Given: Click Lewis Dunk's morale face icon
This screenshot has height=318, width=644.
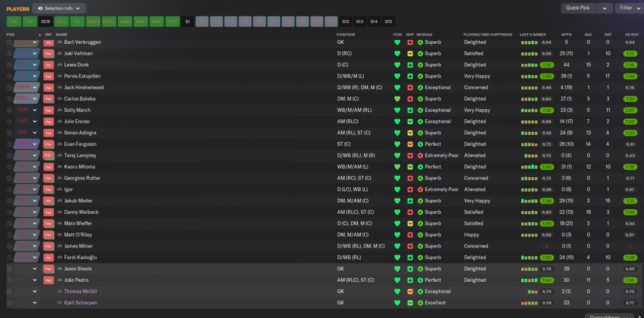Looking at the screenshot, I should tap(421, 65).
